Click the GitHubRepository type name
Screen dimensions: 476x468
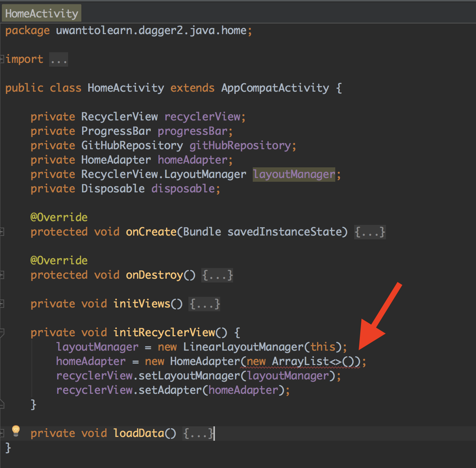coord(132,145)
